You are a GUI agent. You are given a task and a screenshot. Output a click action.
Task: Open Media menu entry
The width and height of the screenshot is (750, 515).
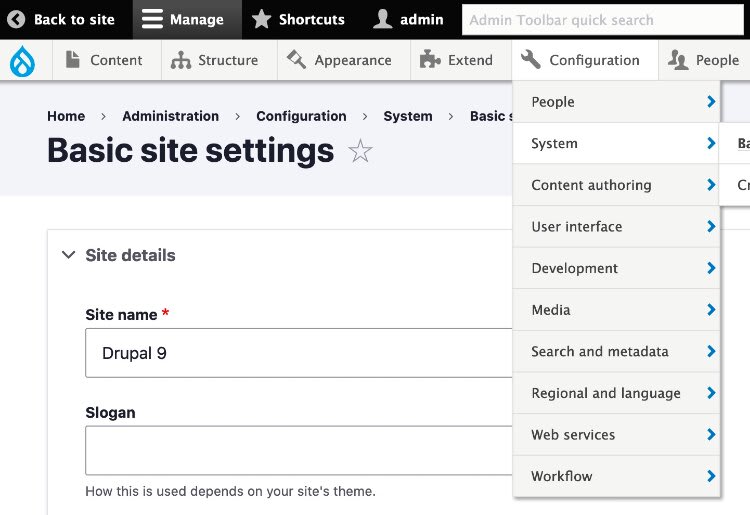616,310
